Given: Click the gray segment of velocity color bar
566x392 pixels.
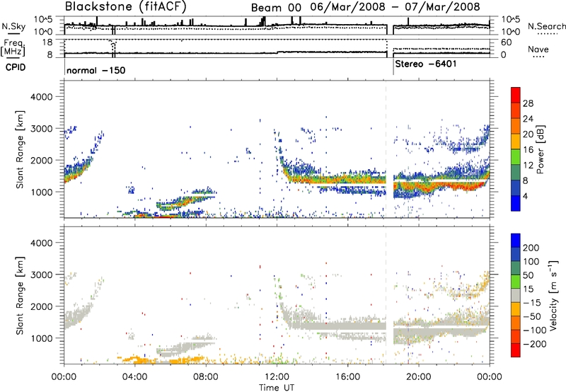Looking at the screenshot, I should [516, 296].
